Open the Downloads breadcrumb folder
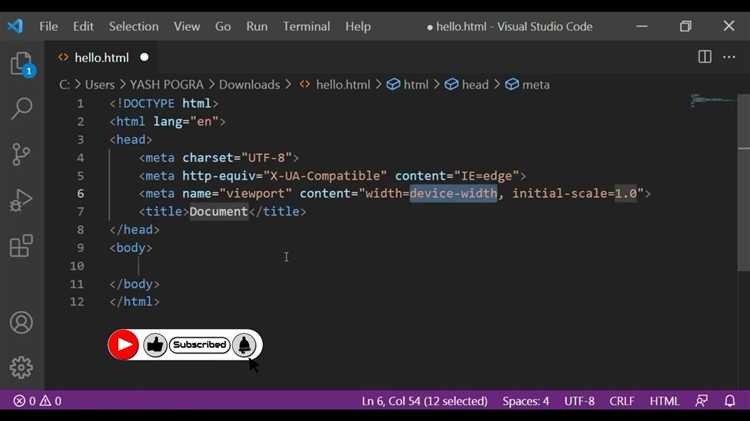Image resolution: width=750 pixels, height=421 pixels. coord(249,85)
